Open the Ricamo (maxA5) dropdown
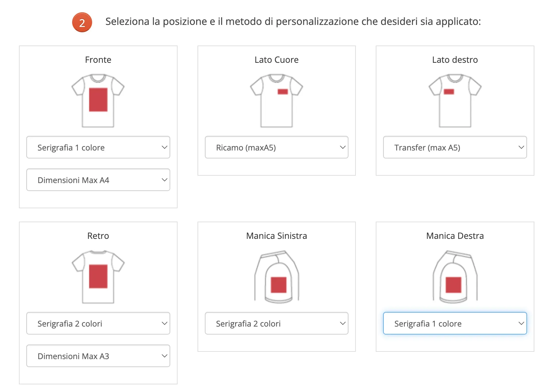Viewport: 554px width, 392px height. (x=276, y=147)
